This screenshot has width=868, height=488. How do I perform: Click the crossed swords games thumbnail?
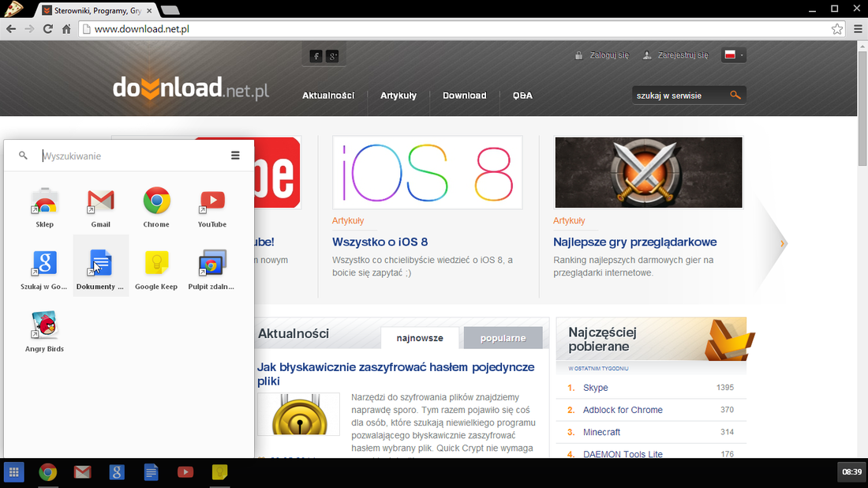pos(648,173)
